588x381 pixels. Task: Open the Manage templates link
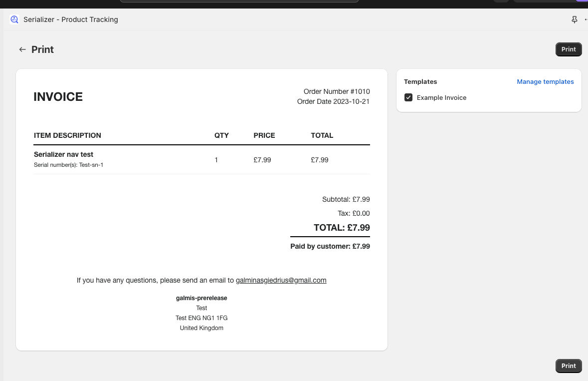pos(545,81)
